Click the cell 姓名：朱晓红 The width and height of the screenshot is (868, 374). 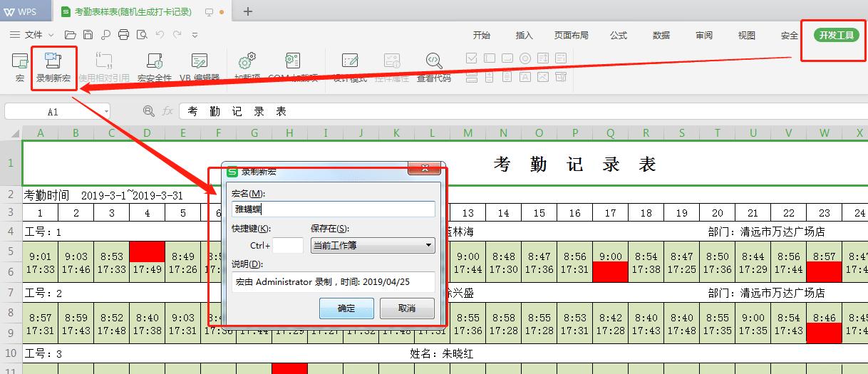coord(441,353)
